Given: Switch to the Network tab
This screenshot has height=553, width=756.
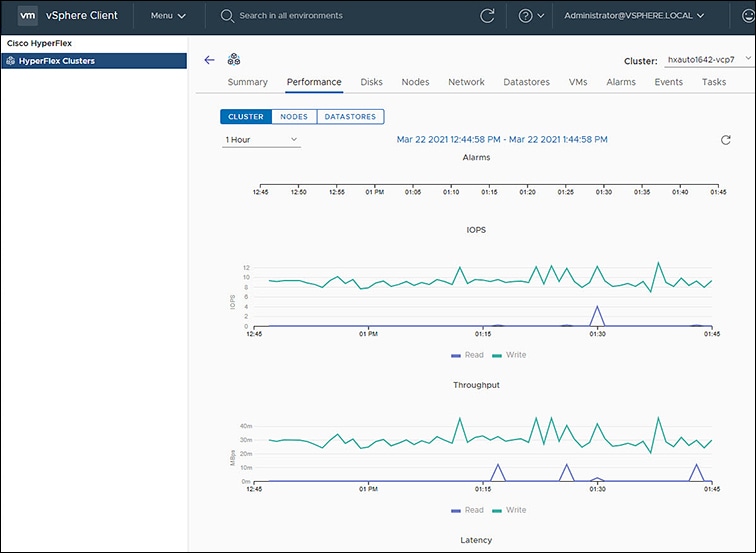Looking at the screenshot, I should (x=466, y=82).
